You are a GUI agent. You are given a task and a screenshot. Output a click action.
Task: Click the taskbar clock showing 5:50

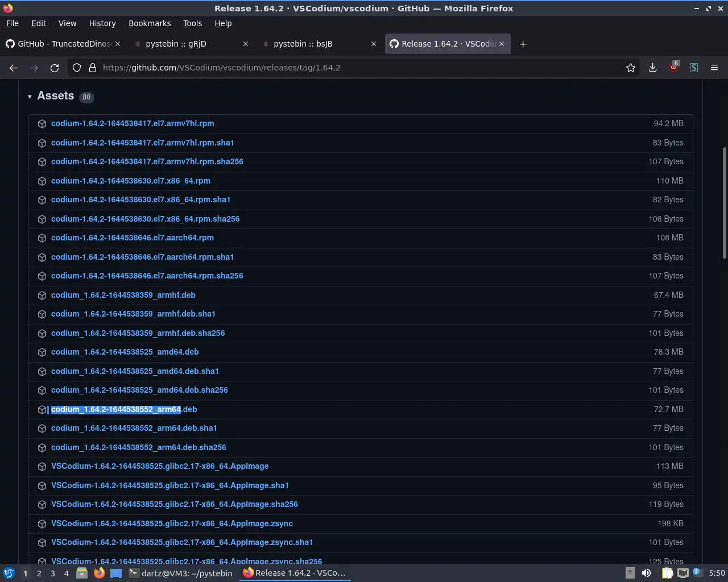pyautogui.click(x=717, y=573)
